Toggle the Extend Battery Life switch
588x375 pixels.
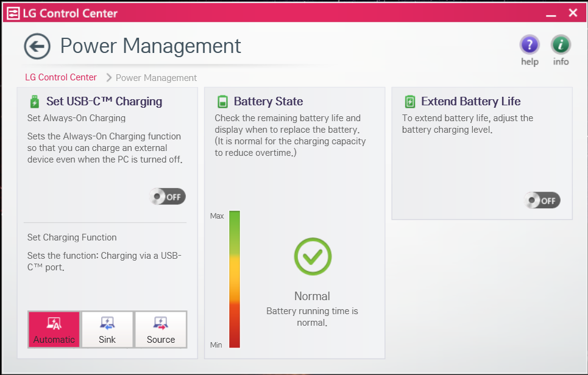click(542, 200)
